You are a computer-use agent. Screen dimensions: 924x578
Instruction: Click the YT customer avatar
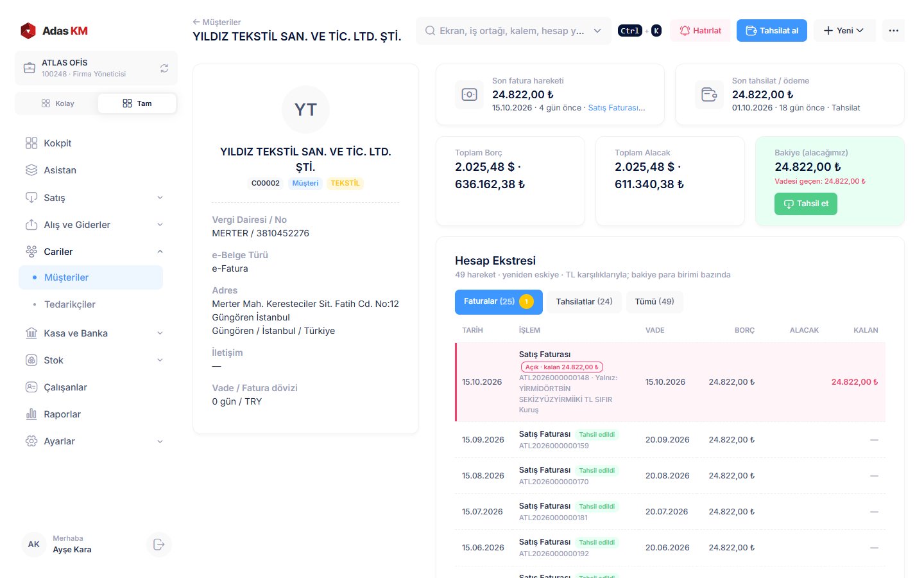[306, 110]
